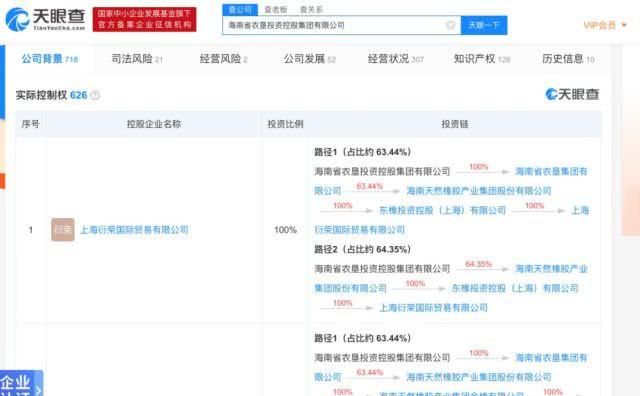640x396 pixels.
Task: Open 上海衍荣国际贸易有限公司 in the name column
Action: pos(134,229)
